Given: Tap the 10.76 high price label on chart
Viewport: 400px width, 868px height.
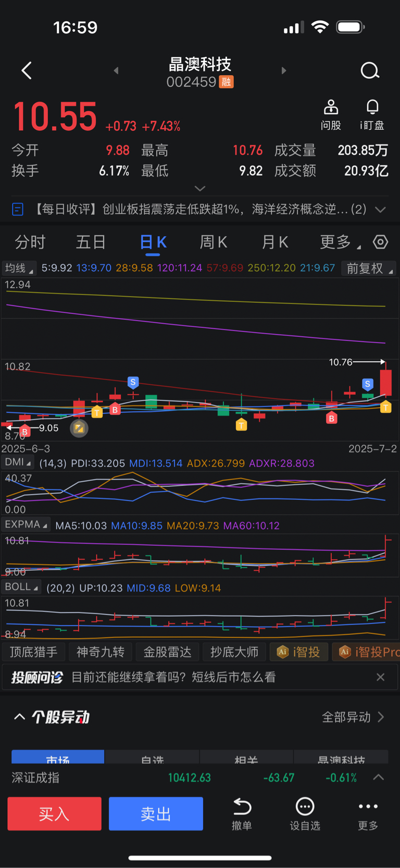Looking at the screenshot, I should pos(341,362).
